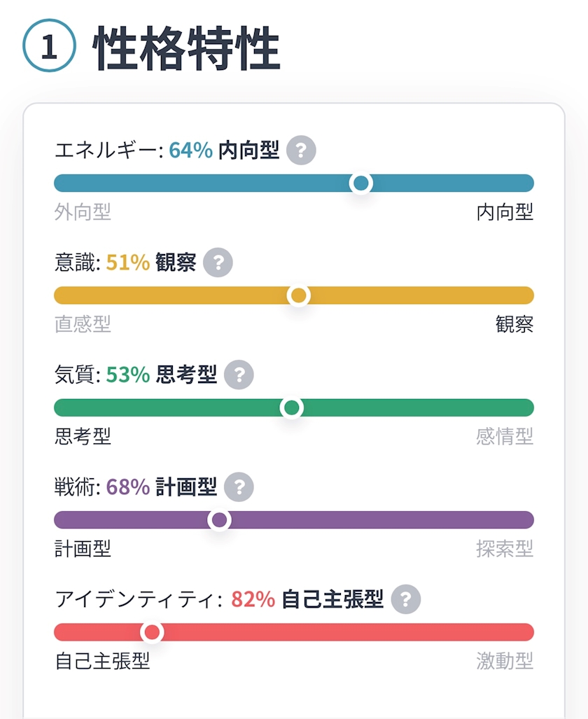Click the help icon next to エネルギー 内向型
The width and height of the screenshot is (588, 719).
point(301,151)
